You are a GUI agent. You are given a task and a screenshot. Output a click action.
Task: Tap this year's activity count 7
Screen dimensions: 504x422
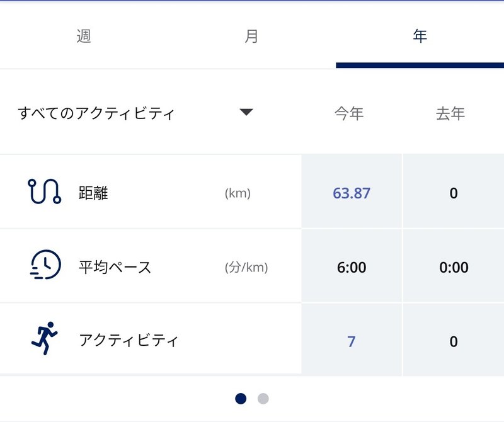(x=352, y=341)
